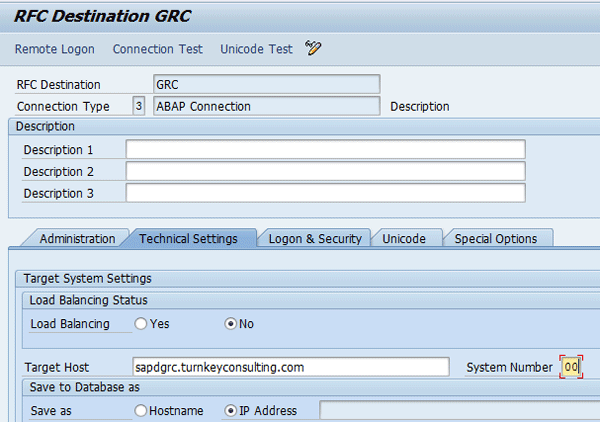Click the RFC Destination field showing GRC

pos(266,85)
